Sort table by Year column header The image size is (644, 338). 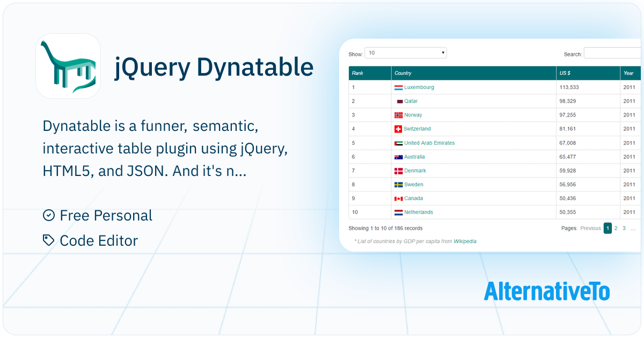(x=631, y=73)
